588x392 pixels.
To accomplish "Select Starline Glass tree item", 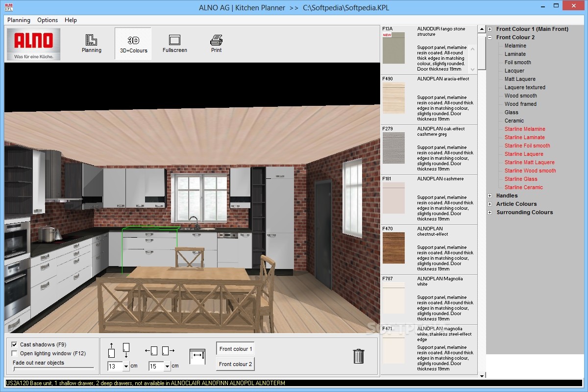I will 521,179.
